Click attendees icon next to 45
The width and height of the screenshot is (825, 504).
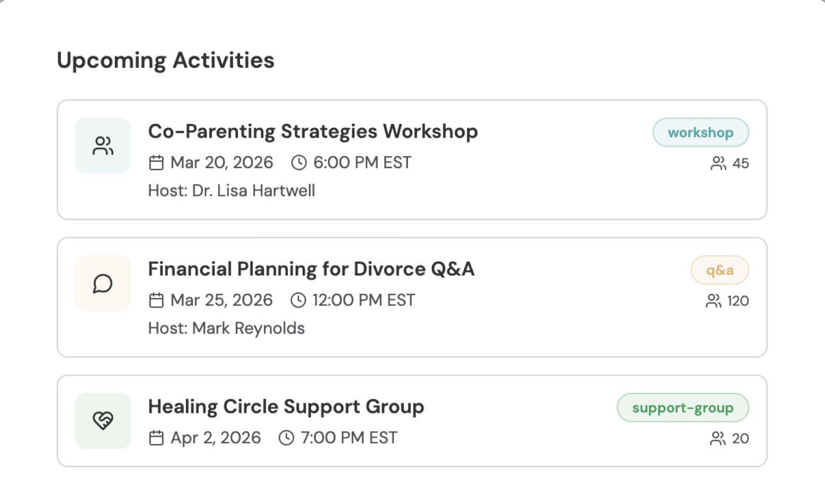click(718, 163)
